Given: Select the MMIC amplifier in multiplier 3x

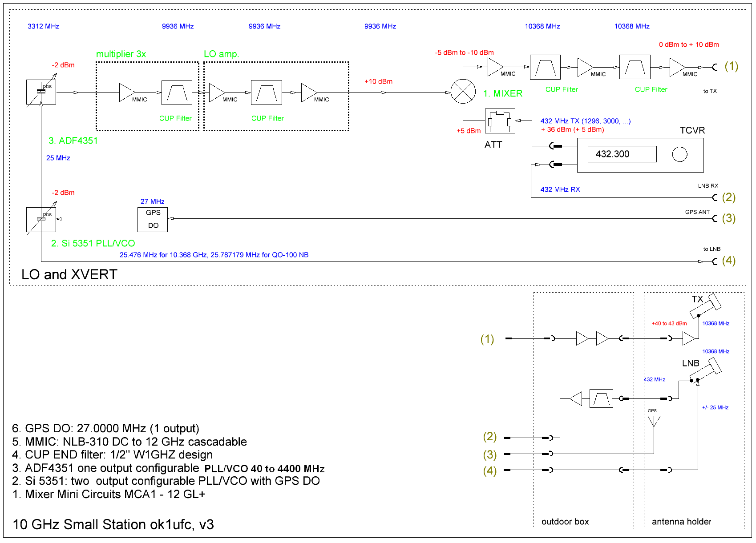Looking at the screenshot, I should click(126, 93).
